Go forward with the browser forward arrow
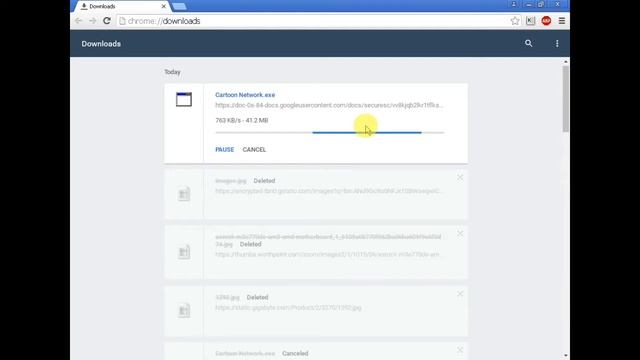 93,21
